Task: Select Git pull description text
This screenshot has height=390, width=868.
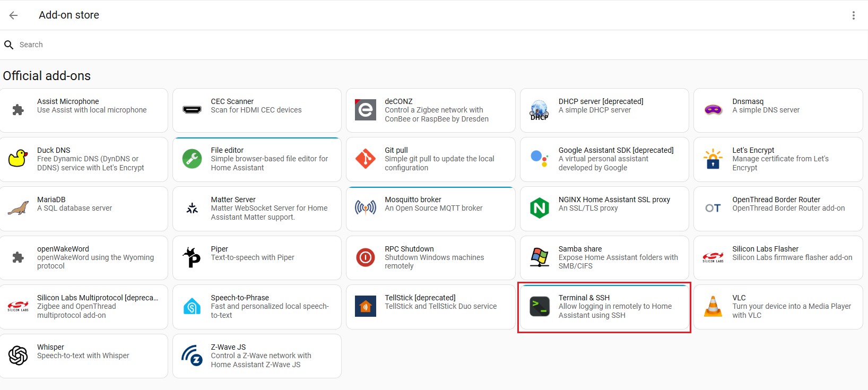Action: 439,163
